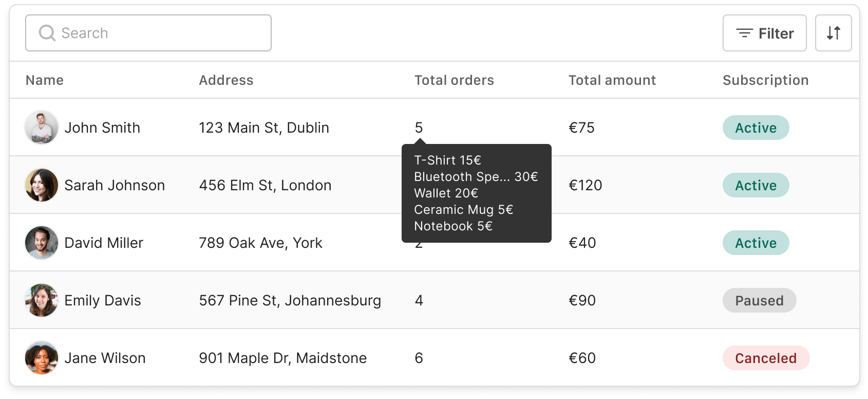The image size is (868, 399).
Task: Open the Filter button
Action: pos(764,33)
